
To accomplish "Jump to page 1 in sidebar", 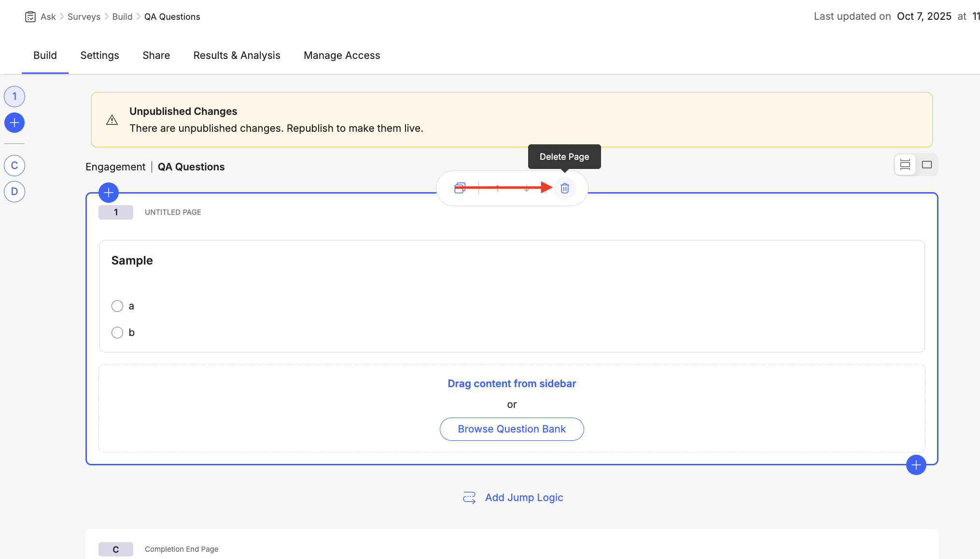I will 14,97.
